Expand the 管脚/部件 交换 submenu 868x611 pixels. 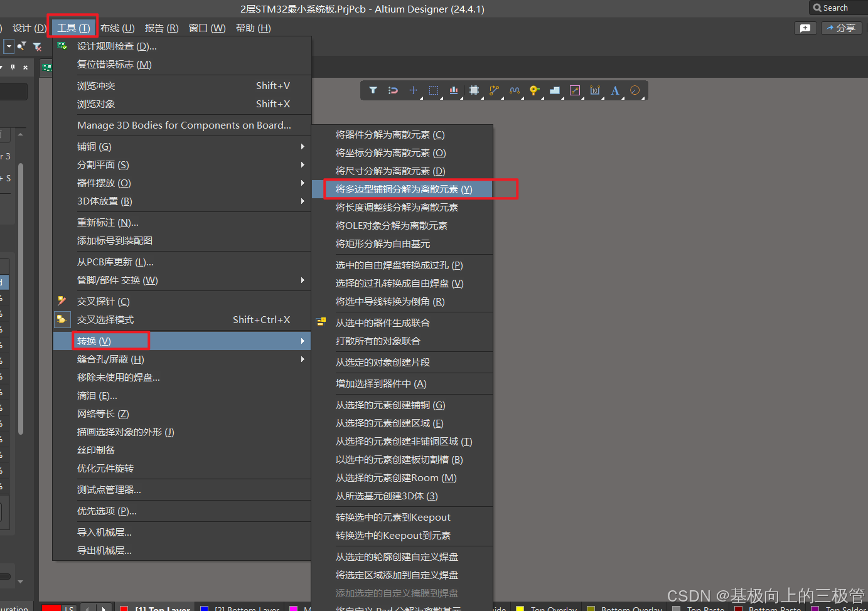pos(182,280)
